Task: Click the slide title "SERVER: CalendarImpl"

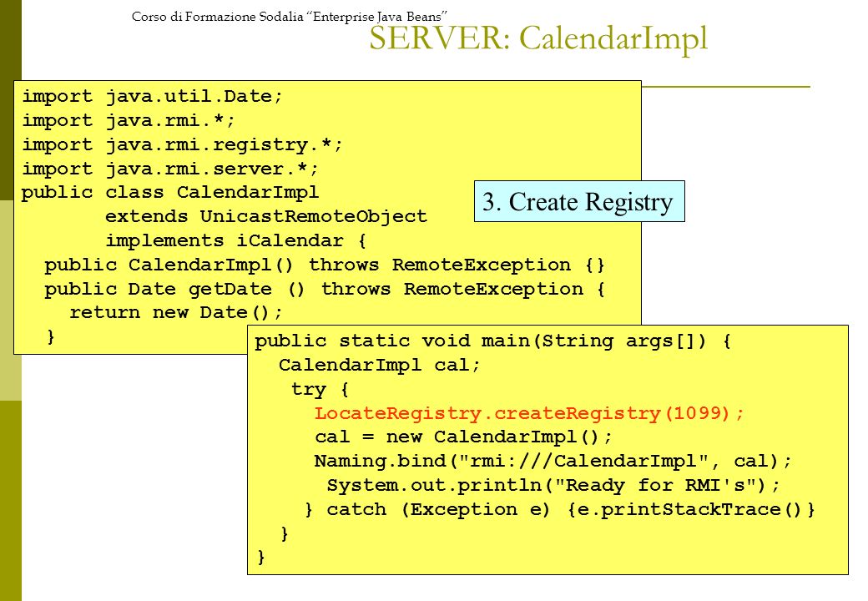Action: [538, 38]
